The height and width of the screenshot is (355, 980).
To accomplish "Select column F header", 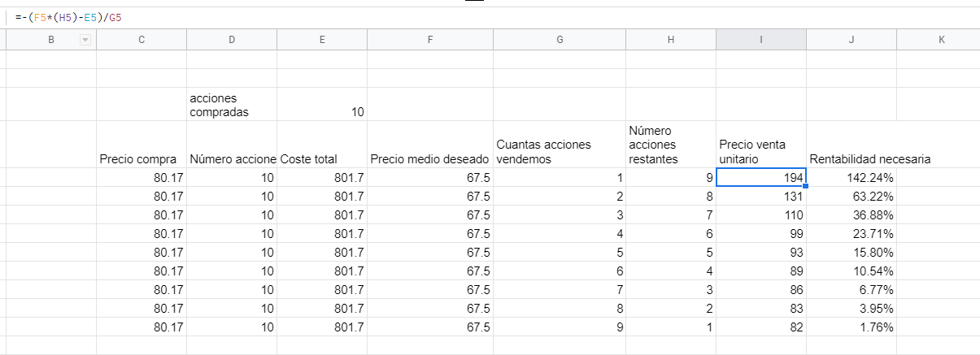I will point(429,40).
